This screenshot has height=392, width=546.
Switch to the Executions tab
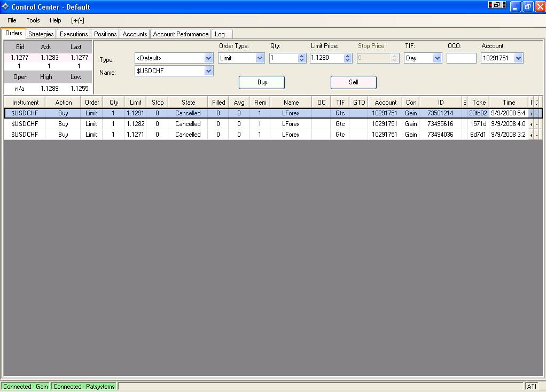[x=74, y=34]
